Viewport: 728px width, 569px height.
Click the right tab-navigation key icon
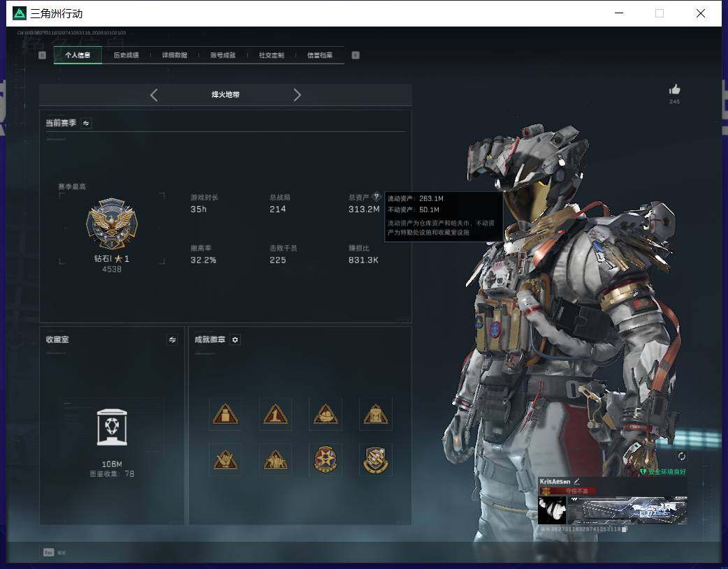point(355,55)
